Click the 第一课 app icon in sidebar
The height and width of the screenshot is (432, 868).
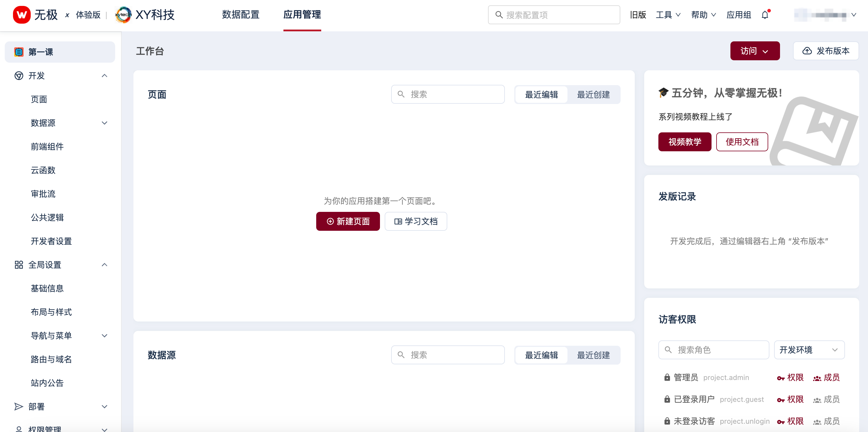coord(19,52)
